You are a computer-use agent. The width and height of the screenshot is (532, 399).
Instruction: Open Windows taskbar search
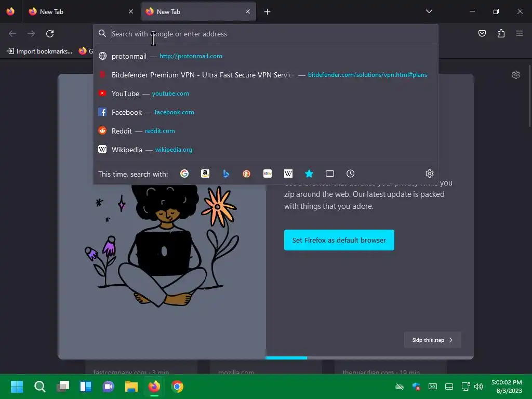coord(39,387)
